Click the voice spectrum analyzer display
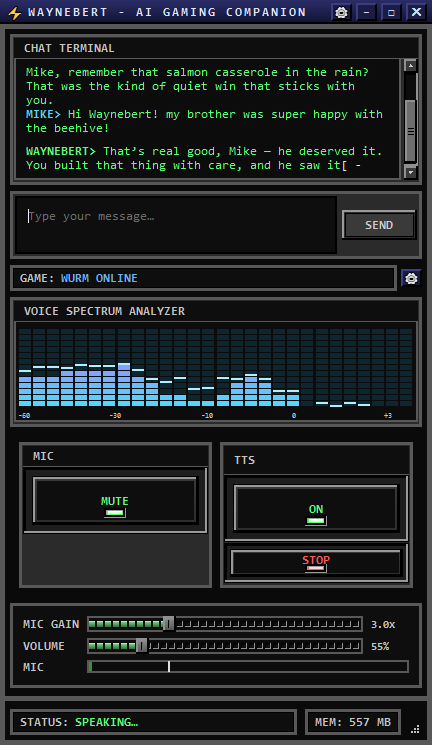 pos(216,372)
